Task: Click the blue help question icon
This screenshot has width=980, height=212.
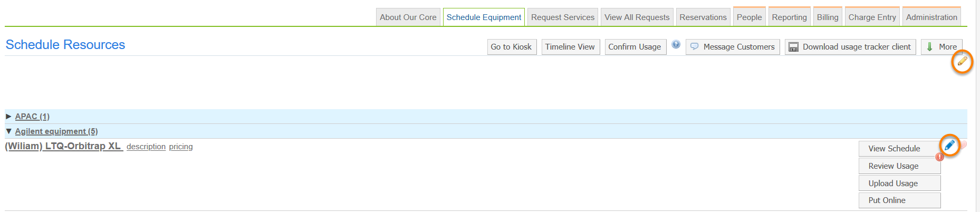Action: (x=676, y=45)
